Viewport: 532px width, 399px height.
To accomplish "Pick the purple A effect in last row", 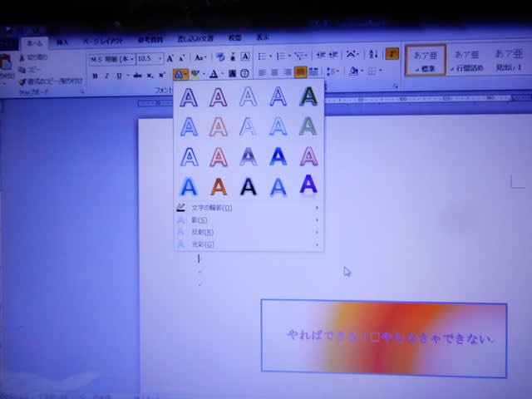I will 308,184.
